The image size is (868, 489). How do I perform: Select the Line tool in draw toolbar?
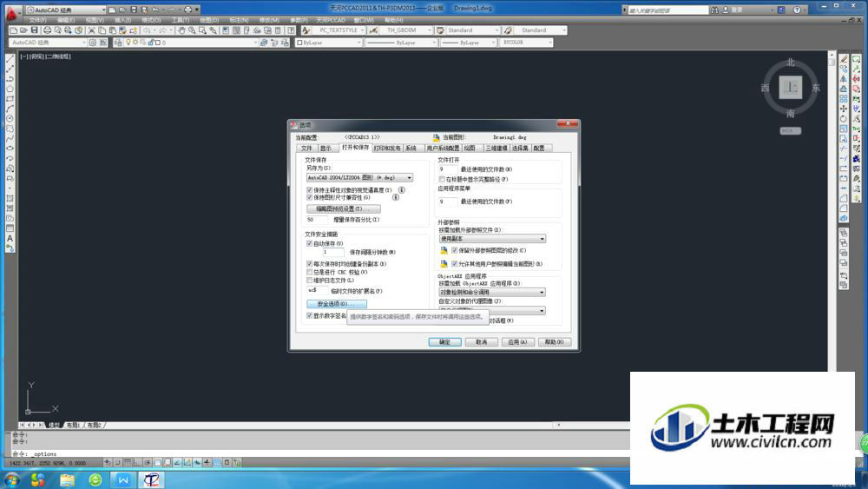tap(10, 59)
